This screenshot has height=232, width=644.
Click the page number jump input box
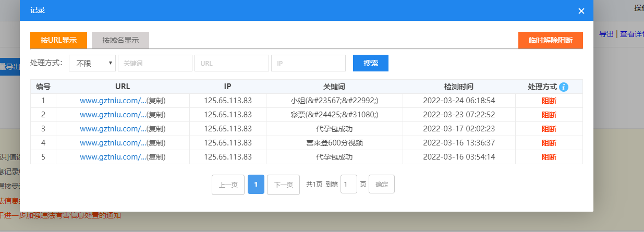(349, 185)
